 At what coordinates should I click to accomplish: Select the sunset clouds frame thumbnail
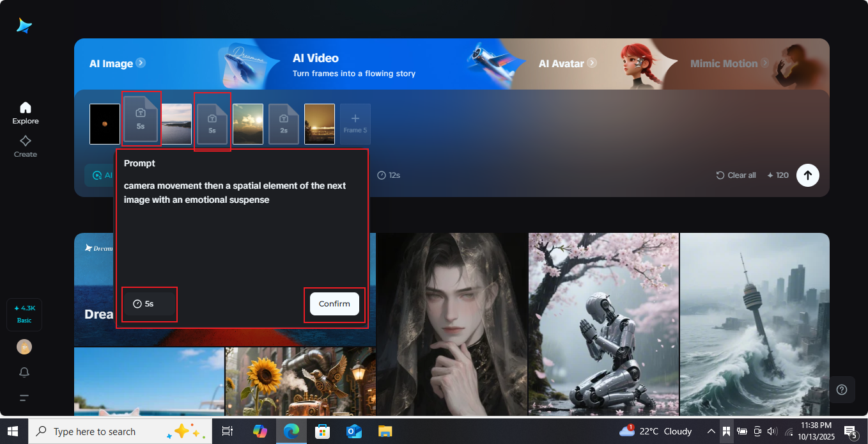(248, 123)
